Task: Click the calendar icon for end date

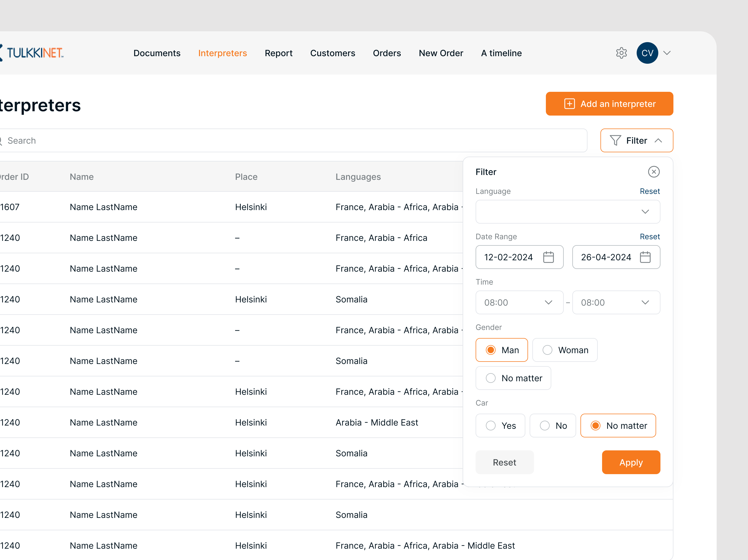Action: point(645,257)
